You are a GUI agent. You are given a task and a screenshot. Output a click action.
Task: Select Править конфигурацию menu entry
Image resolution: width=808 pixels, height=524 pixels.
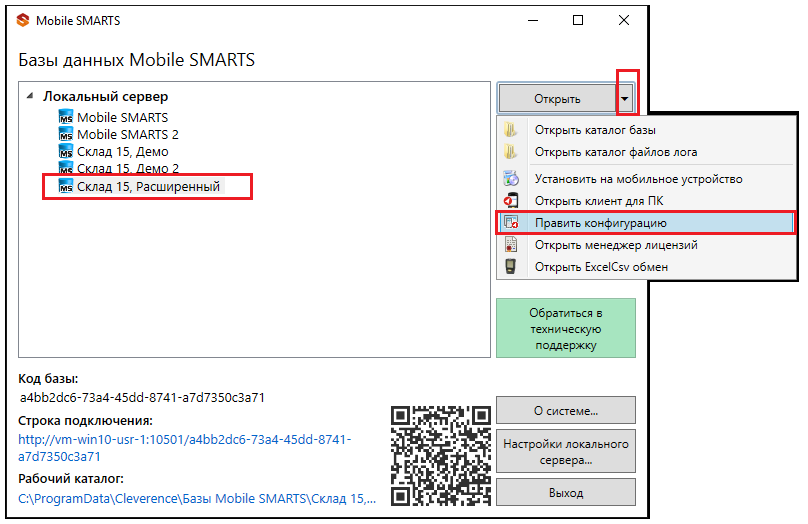coord(646,223)
